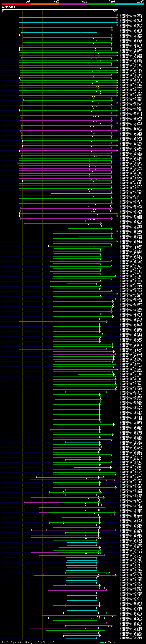Click the green ~80% legend color band
The width and height of the screenshot is (146, 644).
coord(101,4)
